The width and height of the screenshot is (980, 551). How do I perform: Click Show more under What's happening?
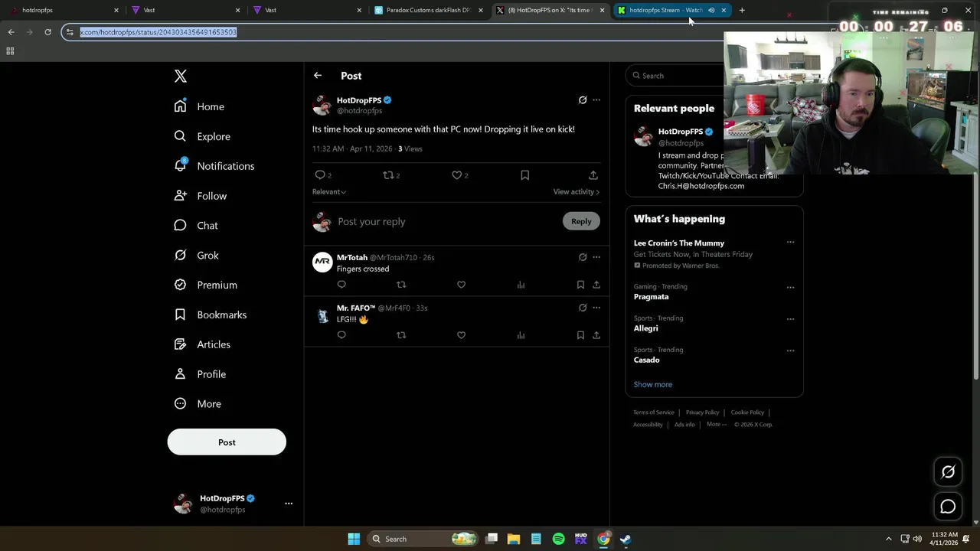(x=652, y=384)
